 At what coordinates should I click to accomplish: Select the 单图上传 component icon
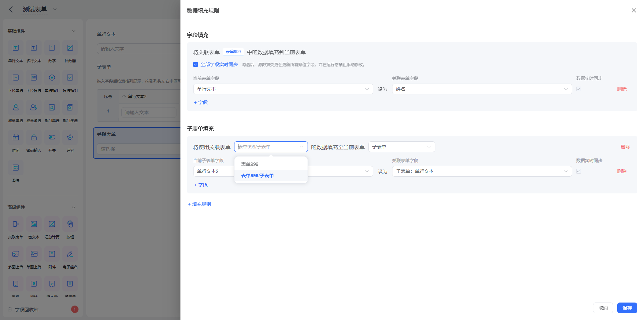click(34, 254)
